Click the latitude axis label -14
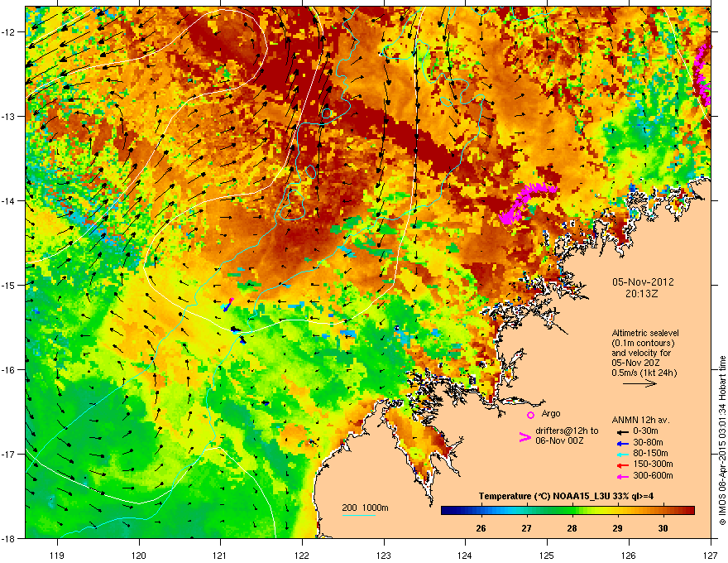Image resolution: width=728 pixels, height=563 pixels. point(8,201)
